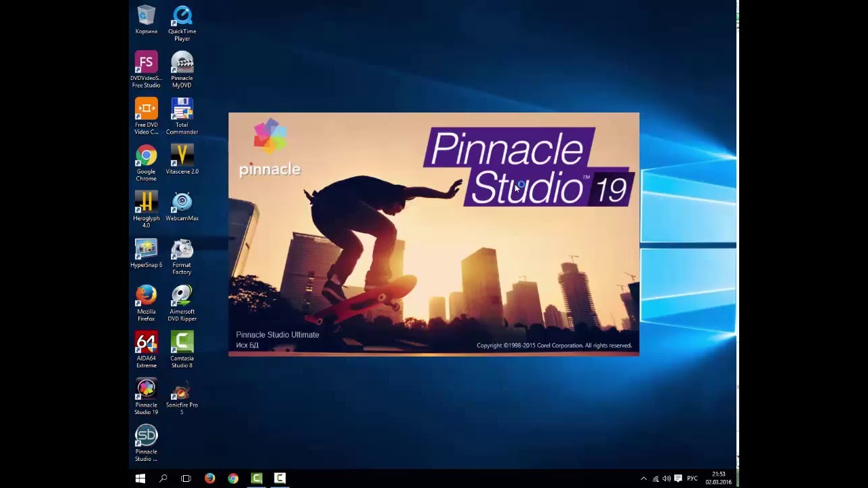Image resolution: width=868 pixels, height=488 pixels.
Task: Switch the РУС input language indicator
Action: point(692,479)
